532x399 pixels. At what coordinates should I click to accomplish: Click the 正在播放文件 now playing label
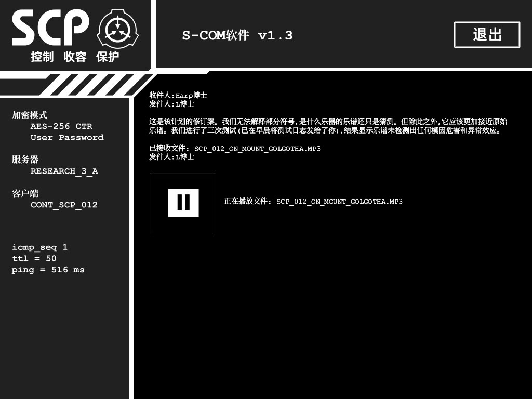313,201
